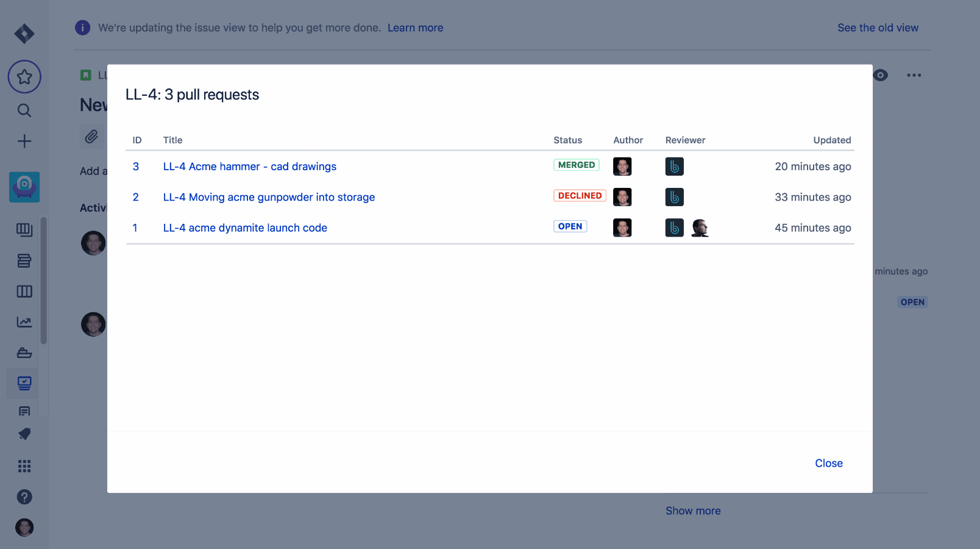Click the help question mark icon
980x549 pixels.
24,497
